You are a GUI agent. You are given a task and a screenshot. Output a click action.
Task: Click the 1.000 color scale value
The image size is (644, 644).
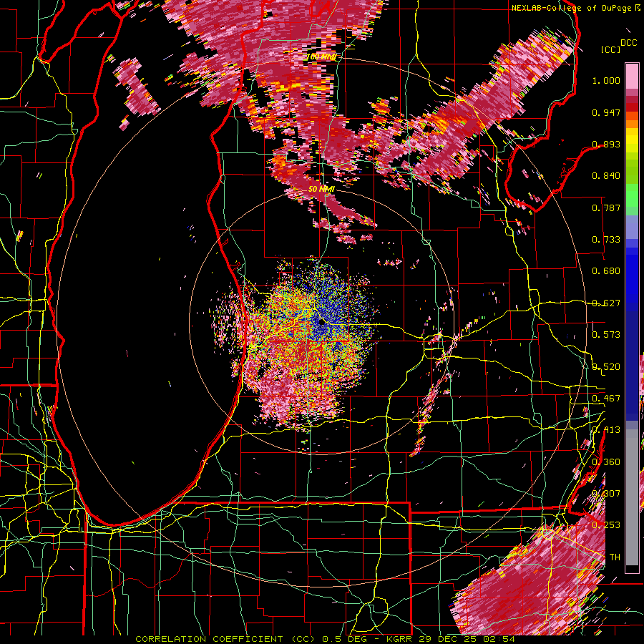tap(606, 80)
